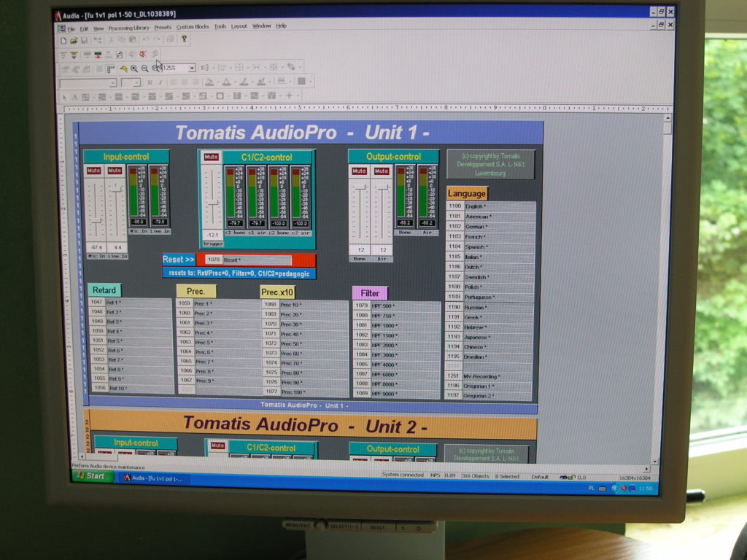Select language preset 1193 Japanese

(489, 337)
